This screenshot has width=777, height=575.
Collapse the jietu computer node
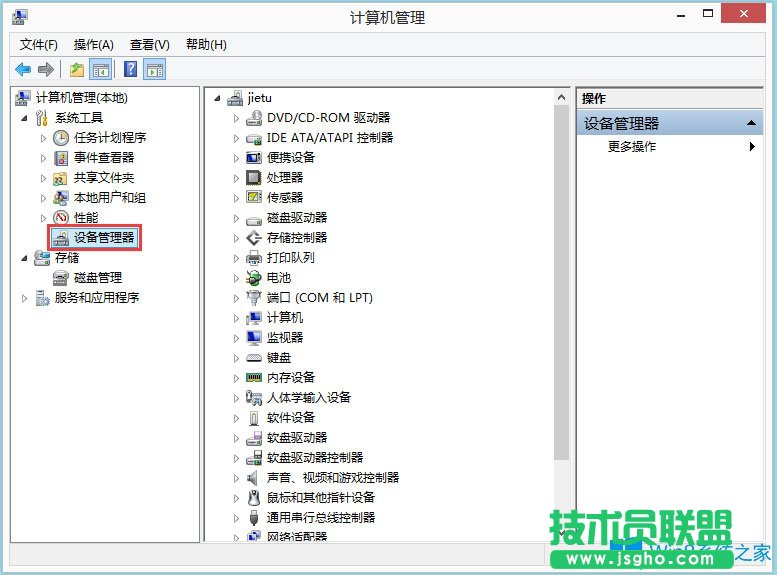pos(217,98)
